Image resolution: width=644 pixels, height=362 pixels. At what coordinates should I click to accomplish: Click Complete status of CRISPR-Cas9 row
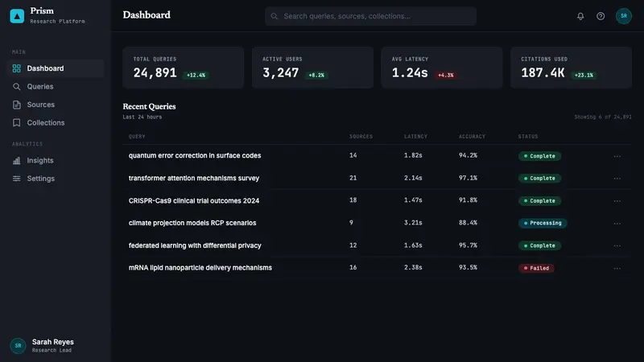tap(539, 200)
